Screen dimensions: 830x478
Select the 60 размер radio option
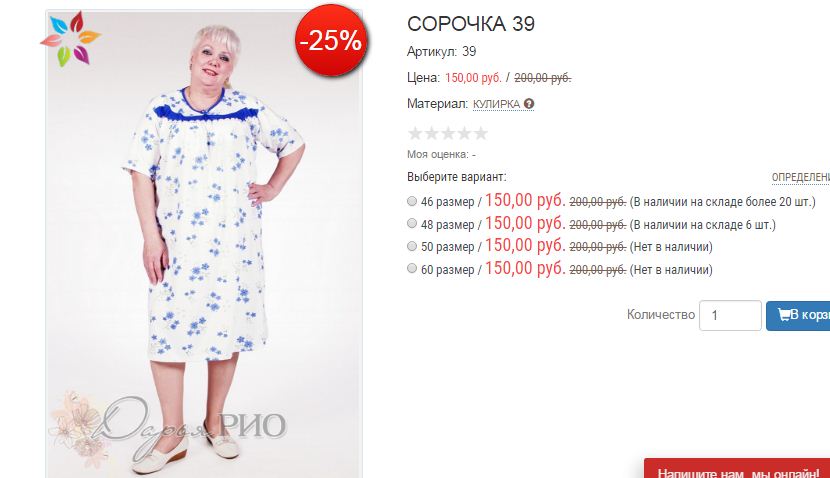pyautogui.click(x=412, y=268)
